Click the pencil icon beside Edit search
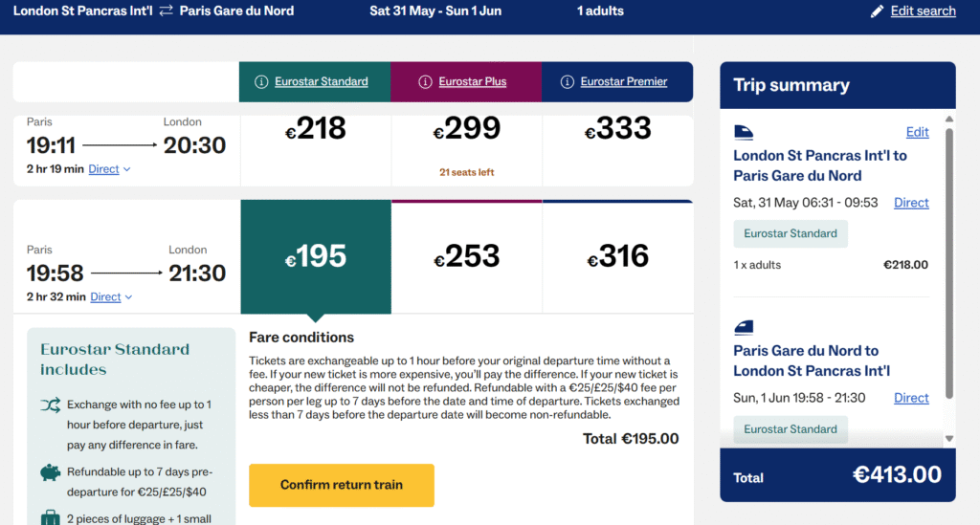This screenshot has height=525, width=980. tap(877, 11)
